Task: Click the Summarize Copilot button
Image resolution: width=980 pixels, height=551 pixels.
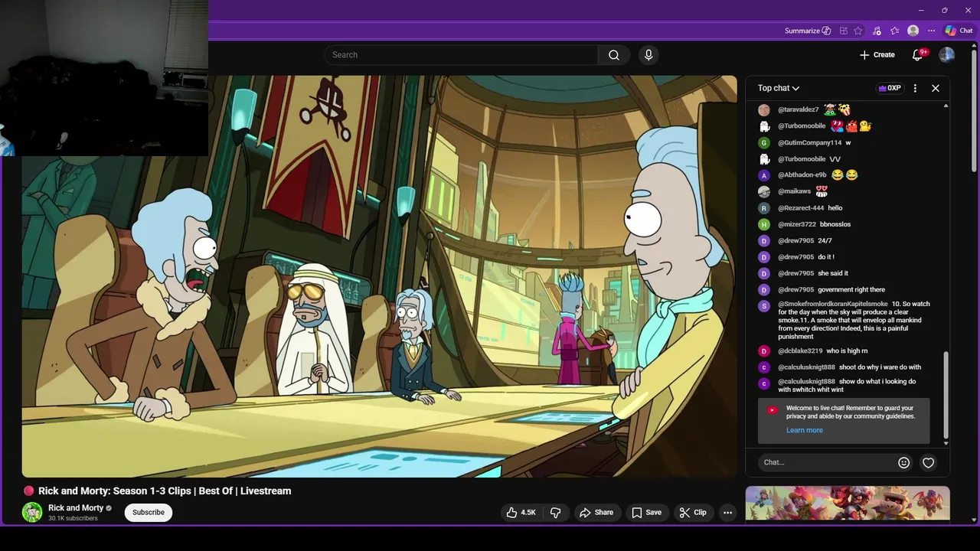Action: (x=808, y=31)
